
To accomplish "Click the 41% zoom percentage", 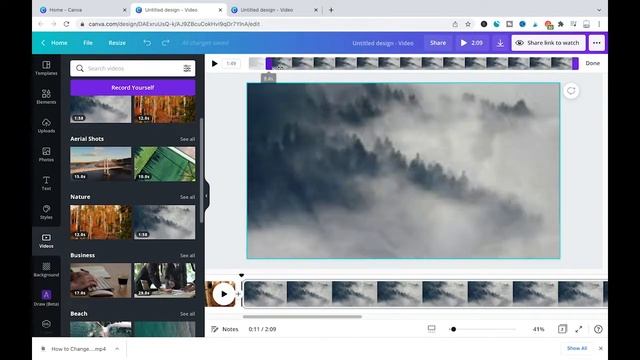I will (x=538, y=329).
